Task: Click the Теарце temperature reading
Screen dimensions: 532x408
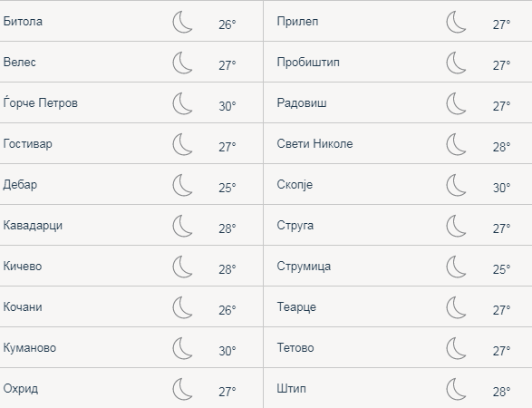Action: (x=501, y=310)
